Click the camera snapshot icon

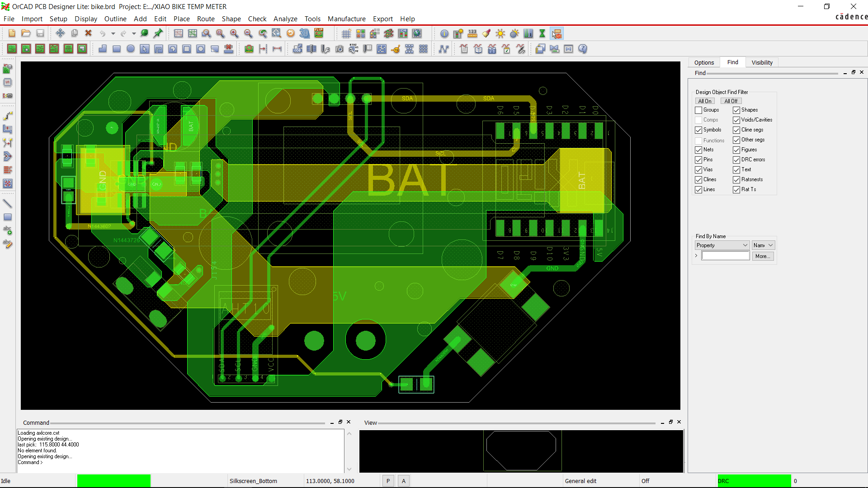pyautogui.click(x=340, y=49)
